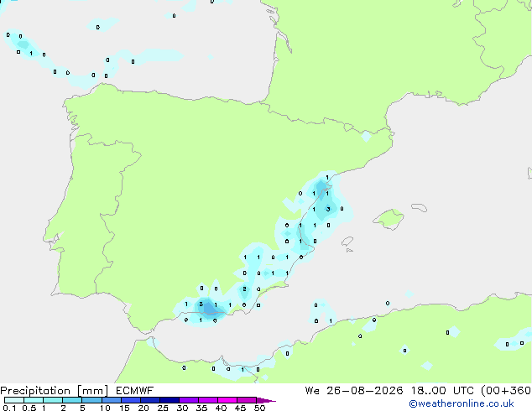The image size is (532, 411).
Task: Click the "2" precipitation value in southeast Spain
Action: pyautogui.click(x=244, y=289)
